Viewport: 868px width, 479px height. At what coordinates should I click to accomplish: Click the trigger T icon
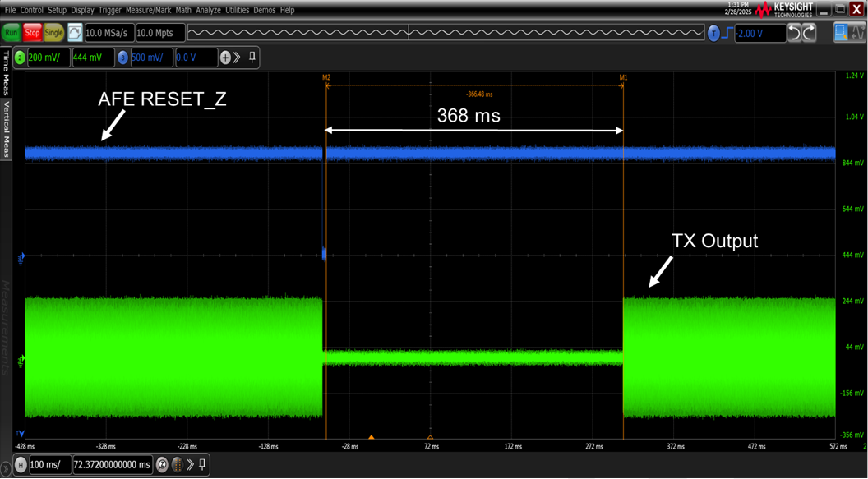[713, 33]
